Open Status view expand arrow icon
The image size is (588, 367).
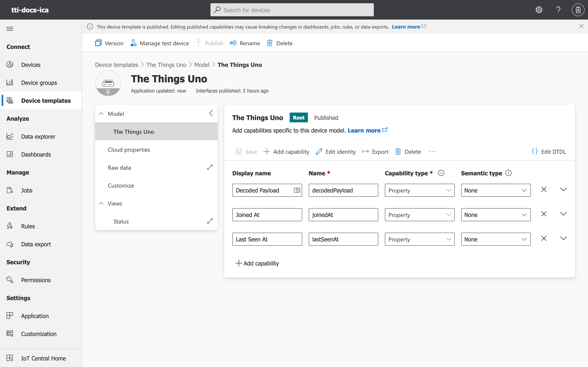click(x=210, y=221)
